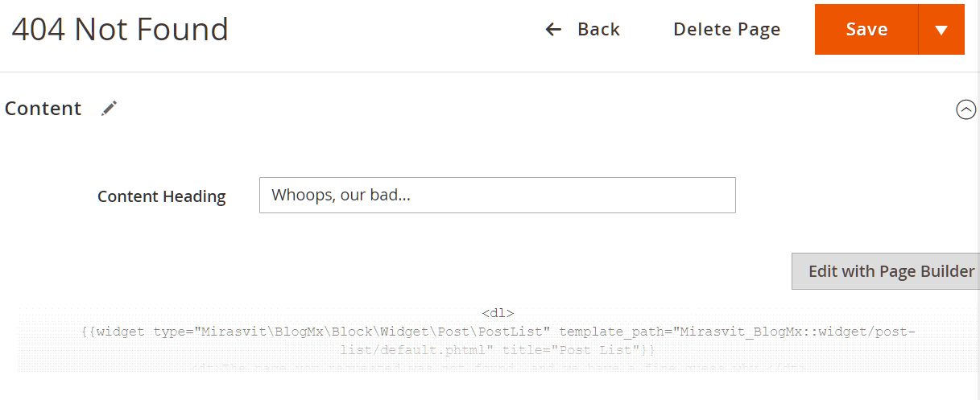This screenshot has width=980, height=400.
Task: Click the Content section title
Action: point(43,109)
